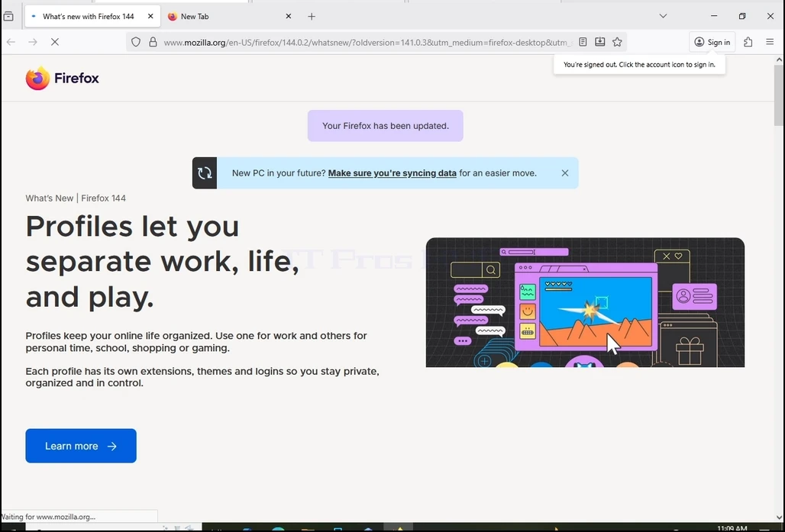Open Make sure you're syncing data link

point(392,173)
